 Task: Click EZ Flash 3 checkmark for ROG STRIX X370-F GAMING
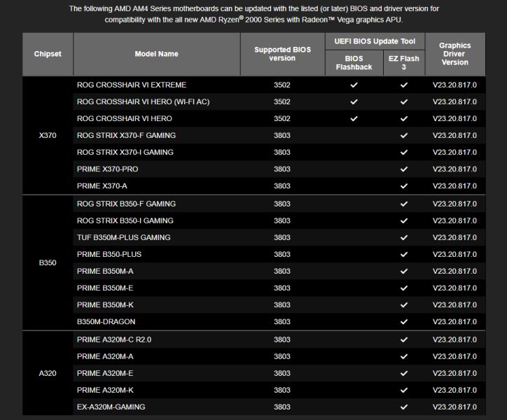404,135
